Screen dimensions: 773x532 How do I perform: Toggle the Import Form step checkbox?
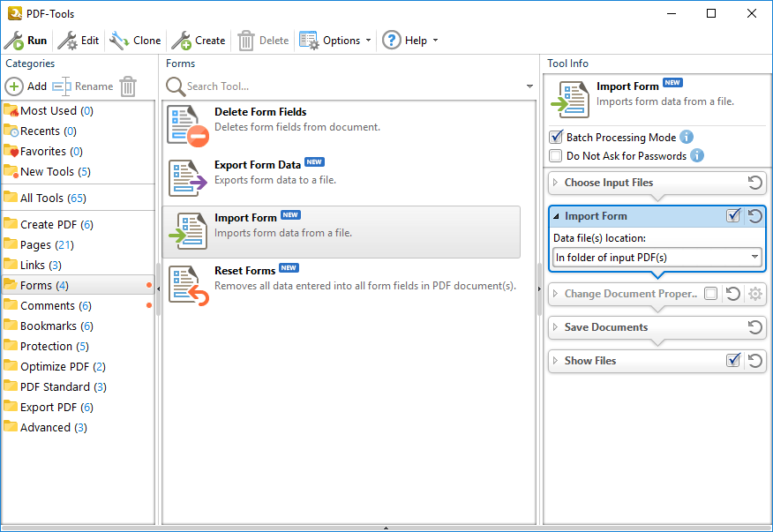[733, 215]
